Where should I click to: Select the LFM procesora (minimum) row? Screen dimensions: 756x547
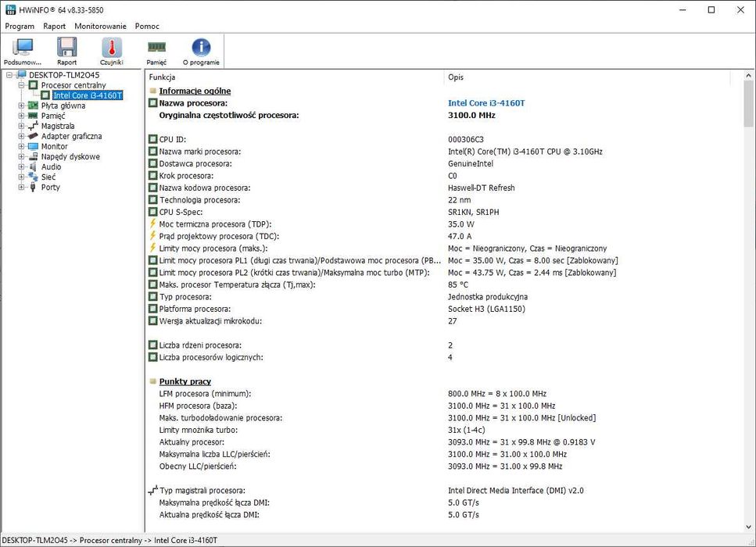443,394
